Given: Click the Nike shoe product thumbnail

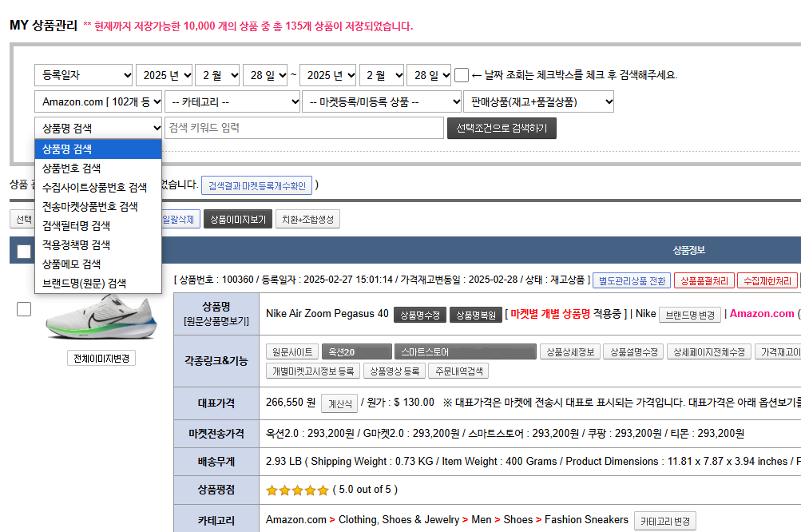Looking at the screenshot, I should point(101,317).
